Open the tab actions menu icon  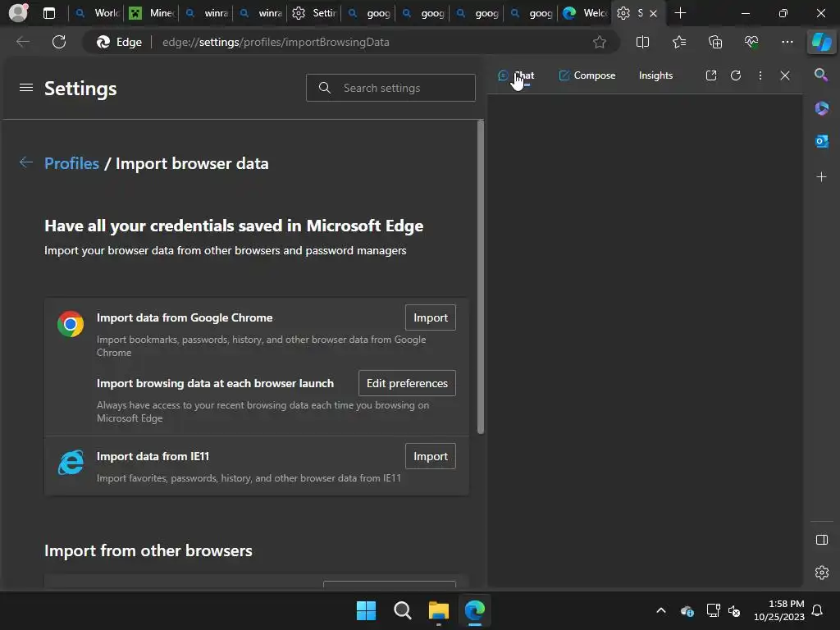pyautogui.click(x=48, y=13)
